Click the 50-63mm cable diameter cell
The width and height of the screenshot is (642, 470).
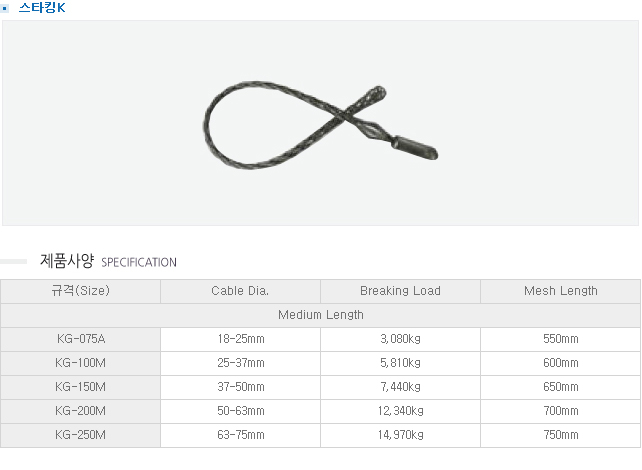(x=240, y=411)
